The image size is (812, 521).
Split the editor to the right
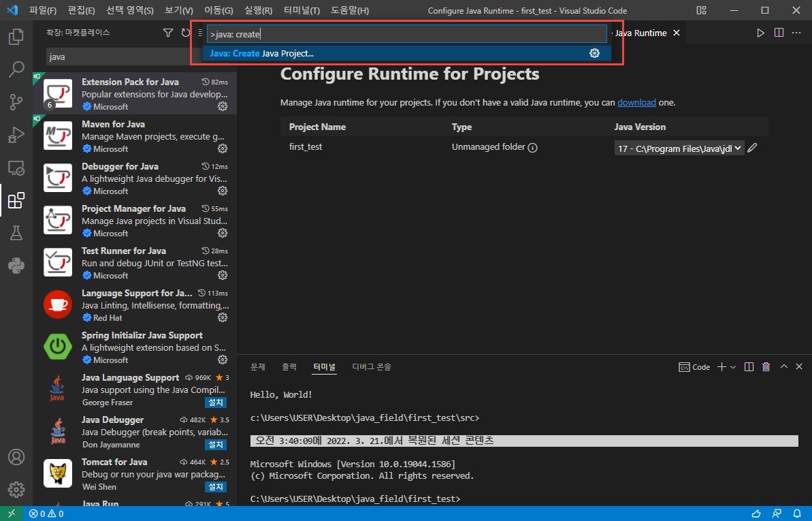click(x=779, y=33)
